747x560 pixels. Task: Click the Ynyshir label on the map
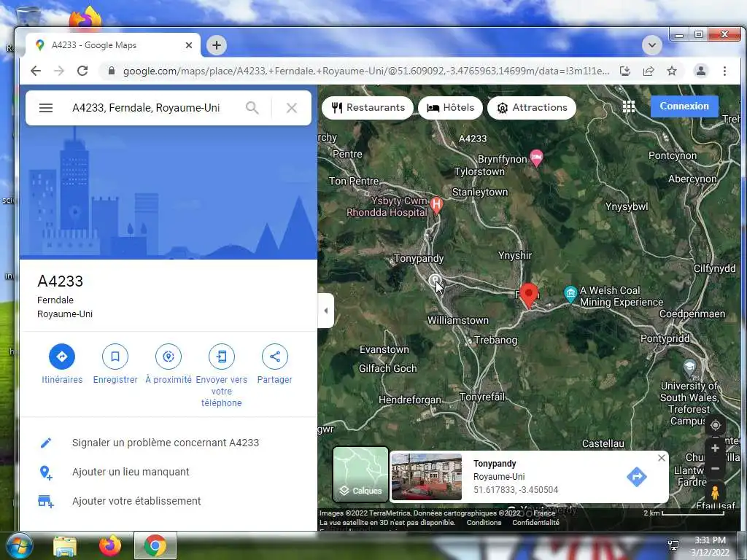514,255
